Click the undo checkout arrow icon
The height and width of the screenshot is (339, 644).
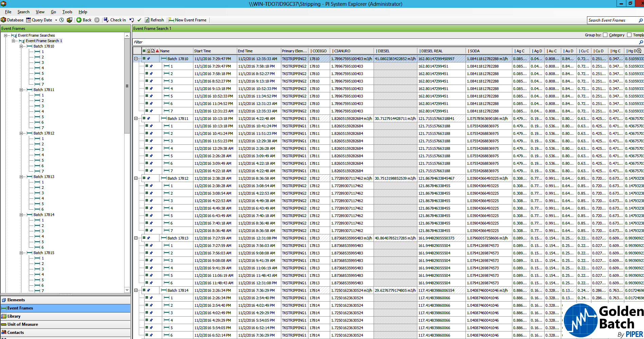132,20
